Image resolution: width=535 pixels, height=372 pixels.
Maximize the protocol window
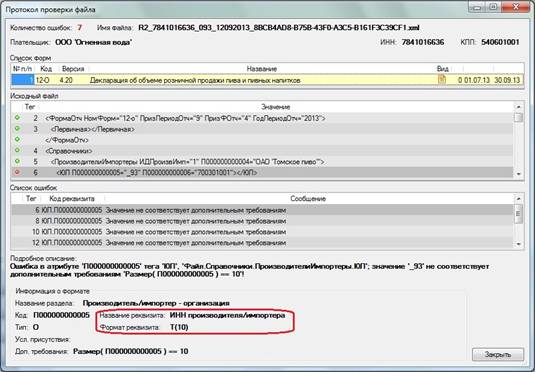[493, 6]
